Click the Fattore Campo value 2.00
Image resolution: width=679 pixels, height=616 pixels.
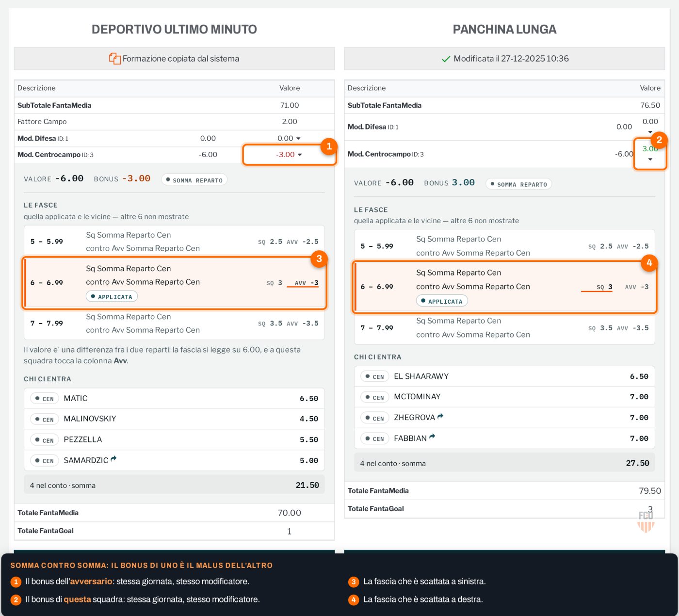tap(290, 122)
